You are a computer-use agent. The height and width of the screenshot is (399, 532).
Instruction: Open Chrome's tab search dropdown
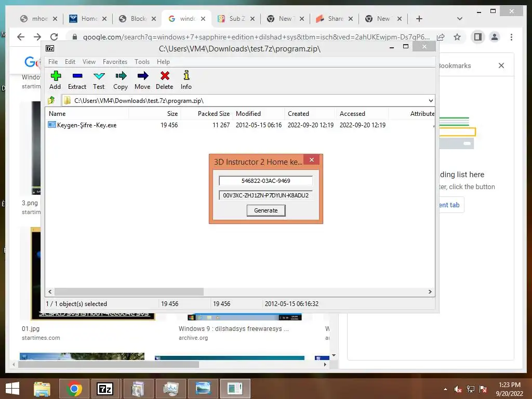click(460, 19)
